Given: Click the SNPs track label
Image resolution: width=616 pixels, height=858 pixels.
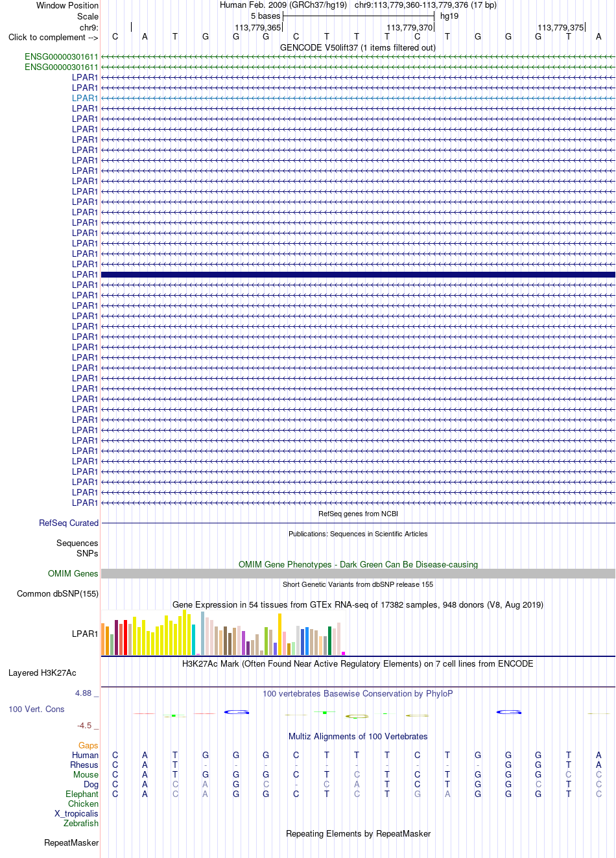Looking at the screenshot, I should pyautogui.click(x=88, y=553).
